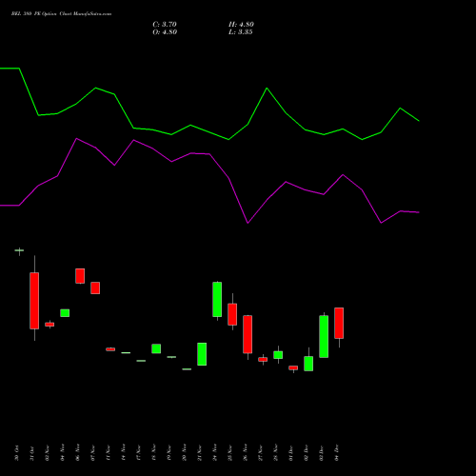Click the "24 Nov" date axis label
The width and height of the screenshot is (476, 476).
(x=215, y=453)
